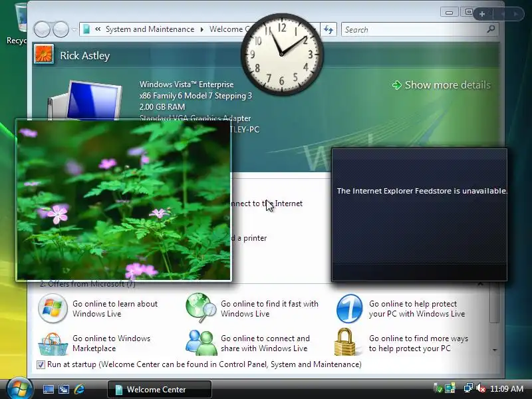The image size is (532, 399).
Task: Open Go online to help protect your PC
Action: [417, 309]
